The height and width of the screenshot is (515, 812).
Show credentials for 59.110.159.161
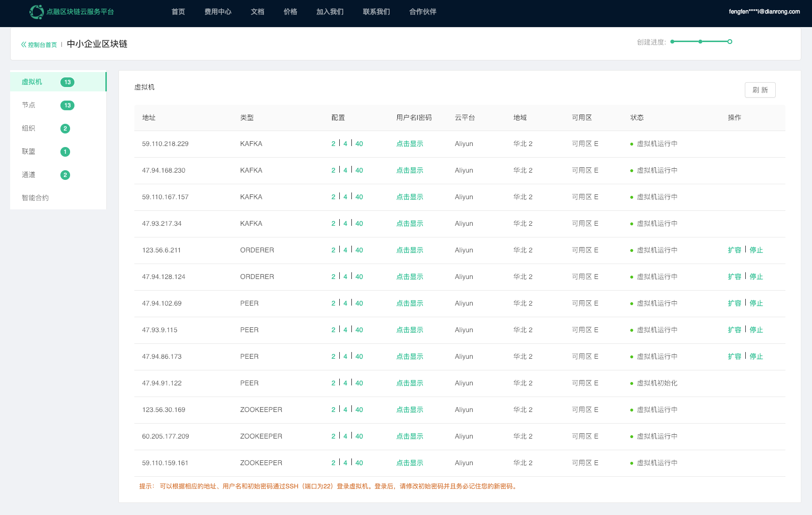[410, 463]
